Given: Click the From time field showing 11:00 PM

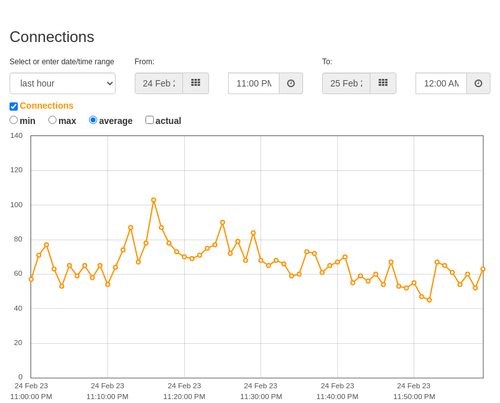Looking at the screenshot, I should click(x=254, y=83).
